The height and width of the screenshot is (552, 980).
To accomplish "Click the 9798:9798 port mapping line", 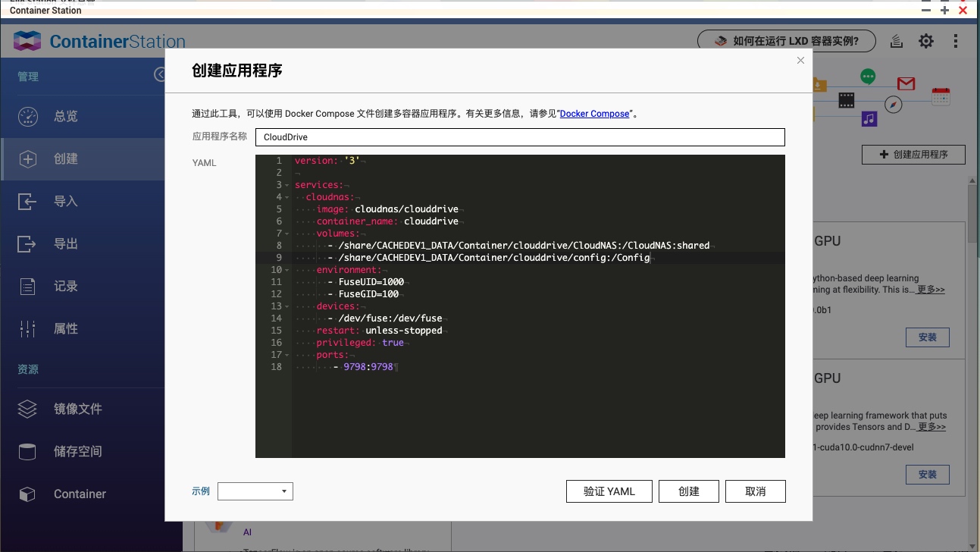I will click(x=364, y=367).
